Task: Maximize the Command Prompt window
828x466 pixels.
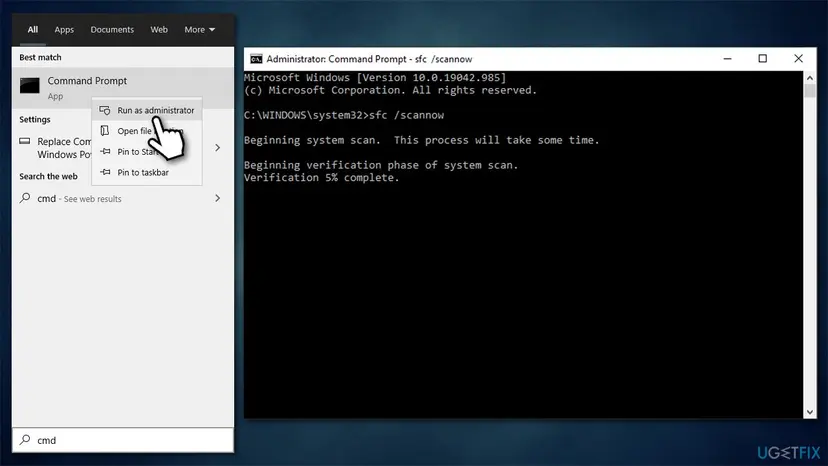Action: click(763, 59)
